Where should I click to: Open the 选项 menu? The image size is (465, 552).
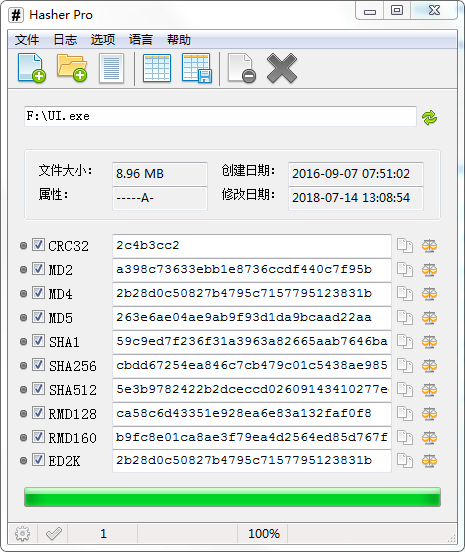coord(103,39)
